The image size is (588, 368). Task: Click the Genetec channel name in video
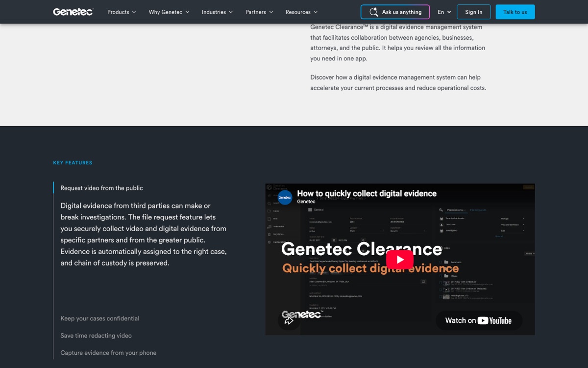point(306,202)
